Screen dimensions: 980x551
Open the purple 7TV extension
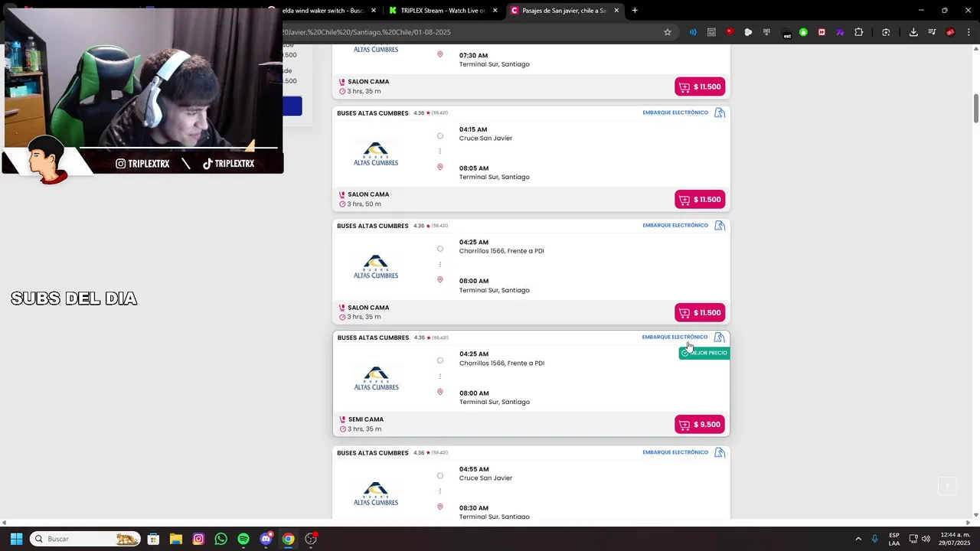tap(840, 32)
